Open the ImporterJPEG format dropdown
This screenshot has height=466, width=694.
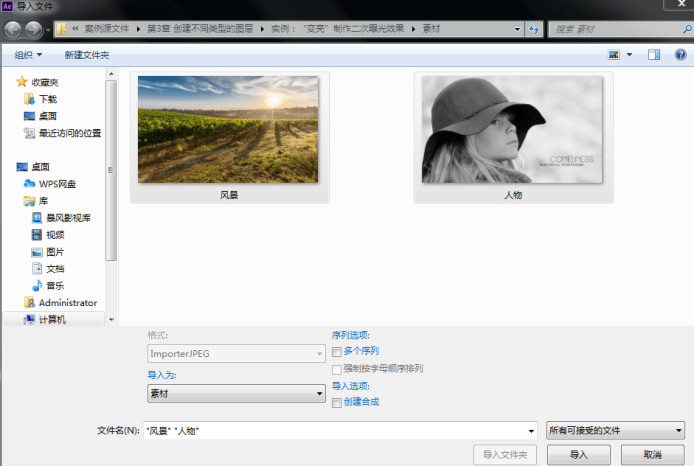[236, 354]
